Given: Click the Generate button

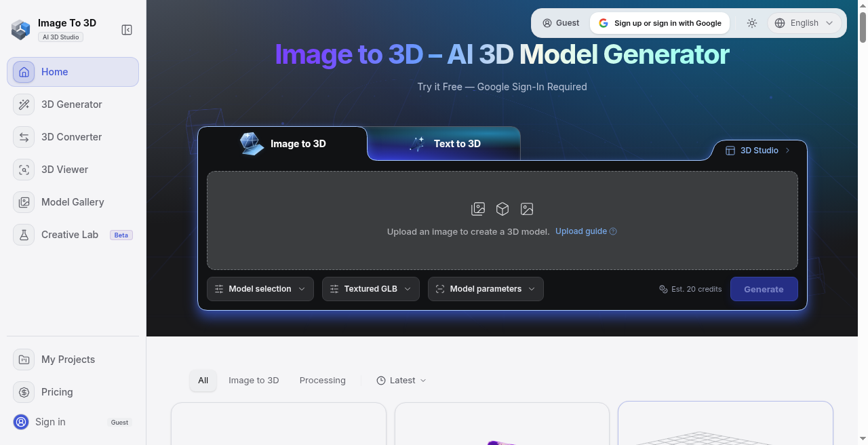Looking at the screenshot, I should click(764, 289).
